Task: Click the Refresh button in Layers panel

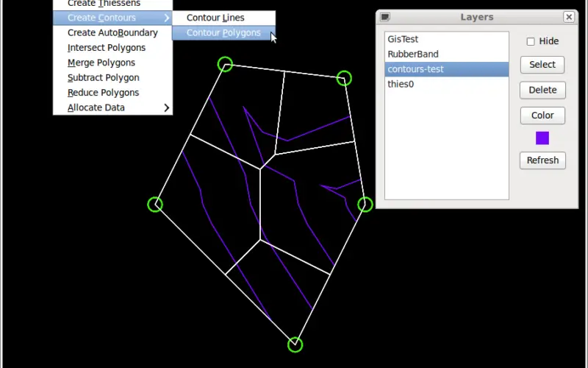Action: [542, 160]
